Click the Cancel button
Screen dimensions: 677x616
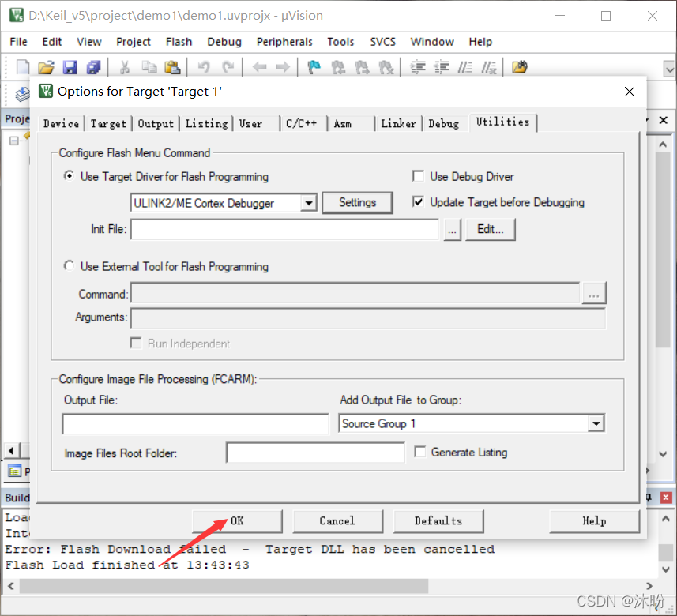pos(337,521)
